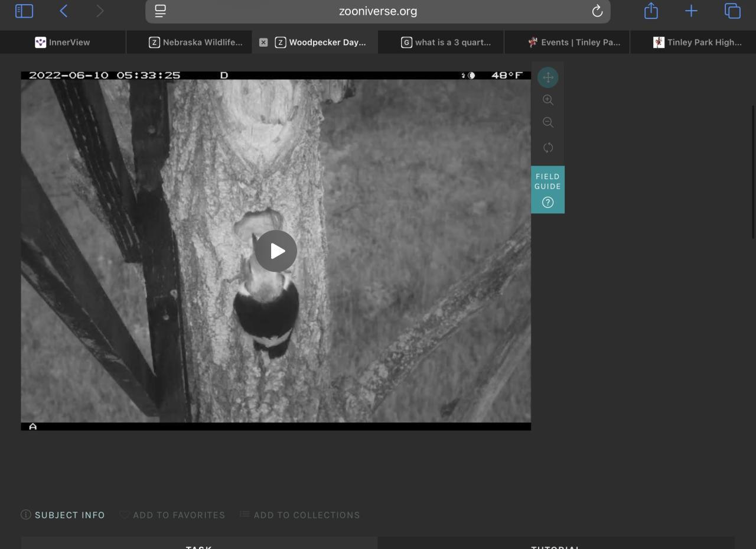Switch to the Nebraska Wildlife tab
The image size is (756, 549).
point(189,42)
